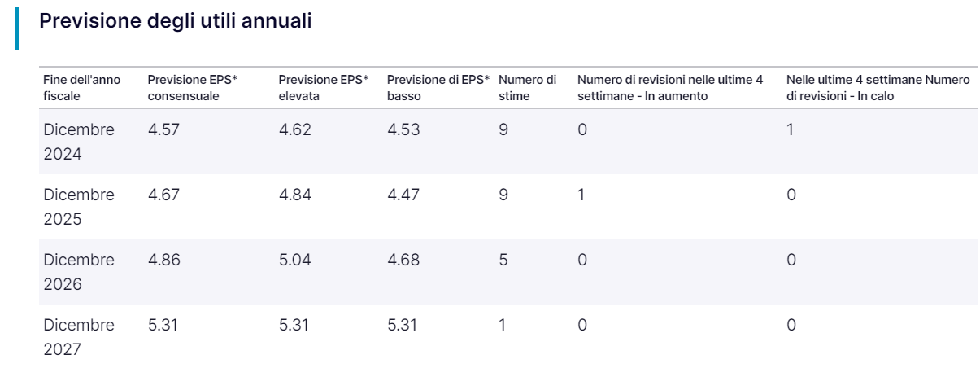Click the 4.47 low EPS value
980x390 pixels.
[403, 195]
